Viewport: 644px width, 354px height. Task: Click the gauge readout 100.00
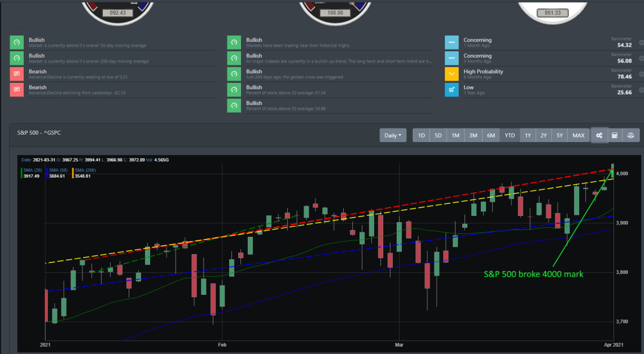(x=335, y=13)
